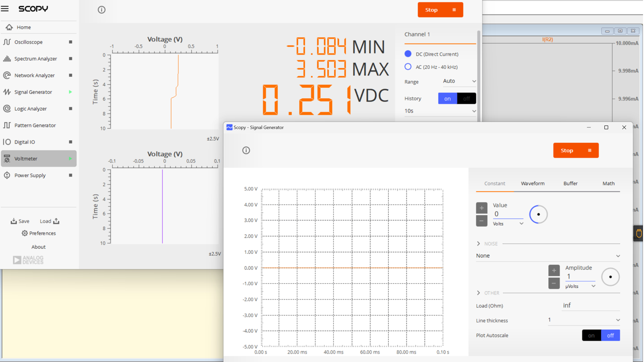
Task: Open the µVolts amplitude unit dropdown
Action: (581, 286)
